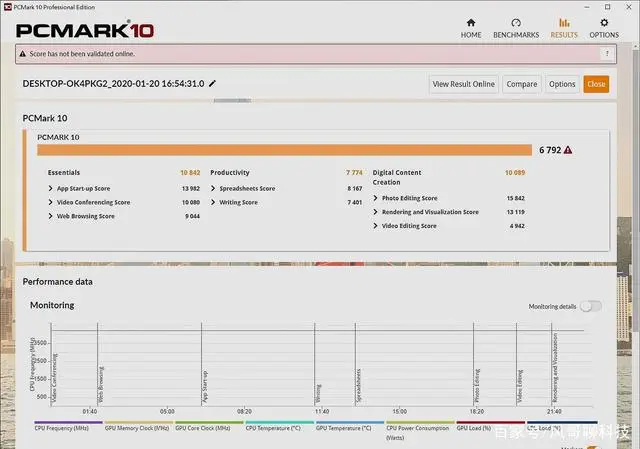Toggle GPU Temperature legend series

(350, 426)
